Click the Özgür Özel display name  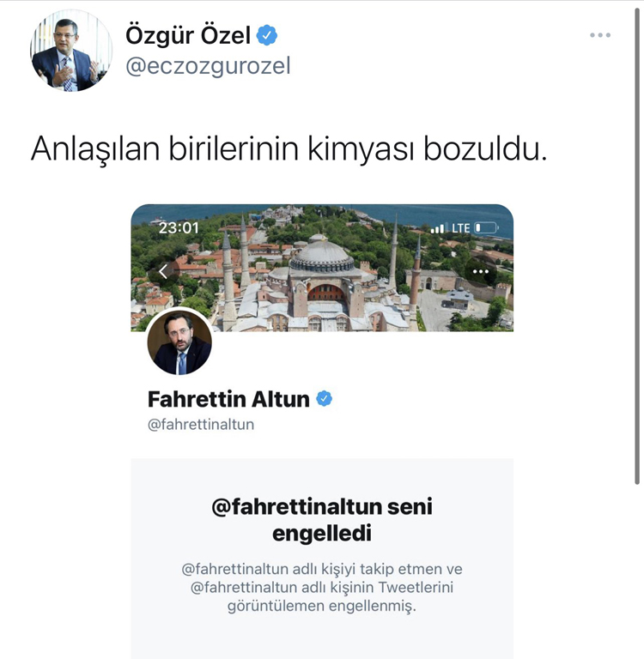[188, 35]
